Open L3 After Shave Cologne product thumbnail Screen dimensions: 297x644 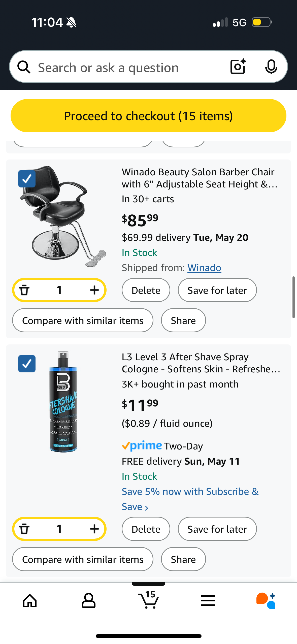(63, 401)
